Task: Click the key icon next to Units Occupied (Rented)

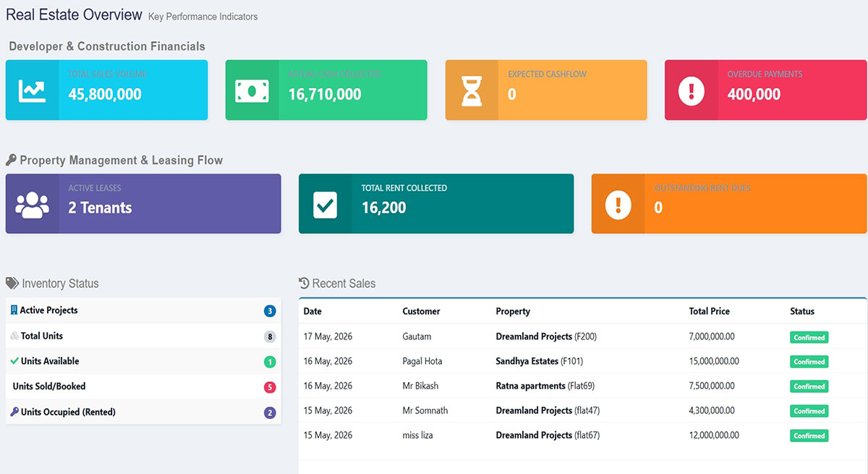Action: (14, 412)
